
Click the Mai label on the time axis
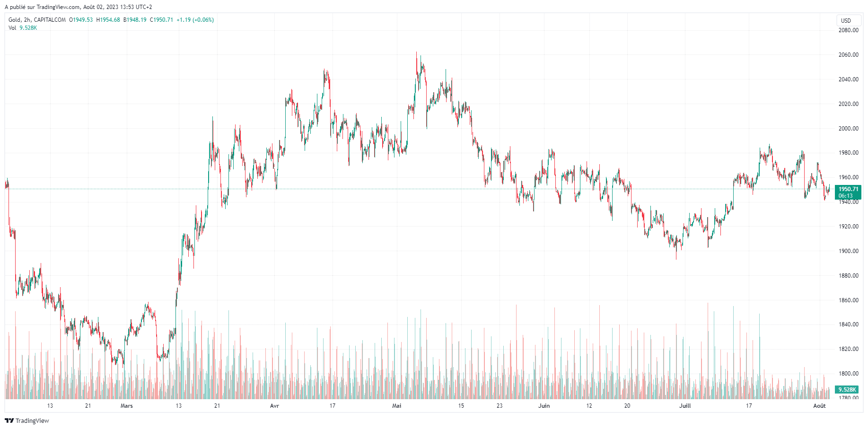point(397,406)
